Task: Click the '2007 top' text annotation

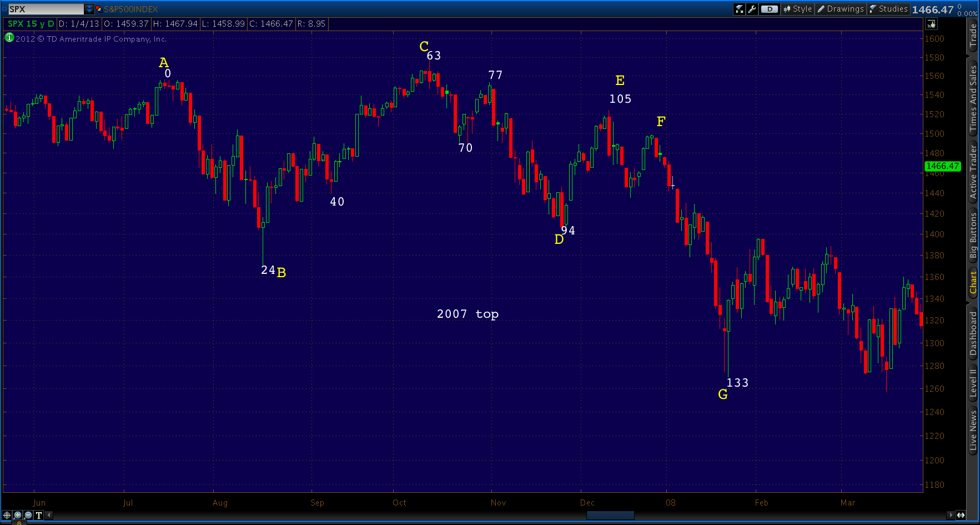Action: point(468,314)
